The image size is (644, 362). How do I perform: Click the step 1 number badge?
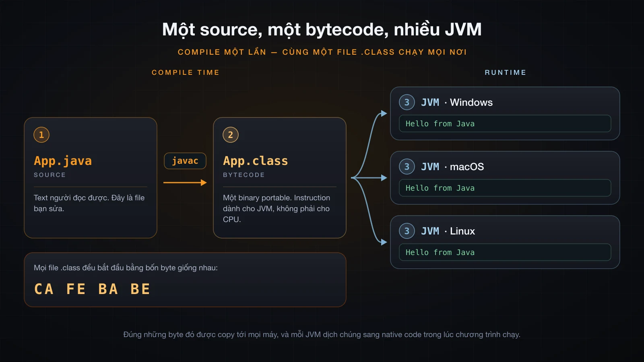tap(41, 135)
